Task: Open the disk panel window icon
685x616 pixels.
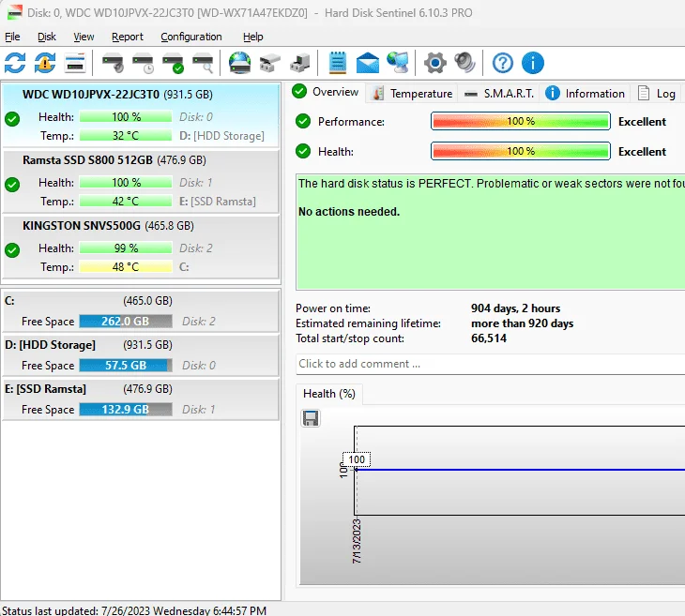Action: coord(75,63)
